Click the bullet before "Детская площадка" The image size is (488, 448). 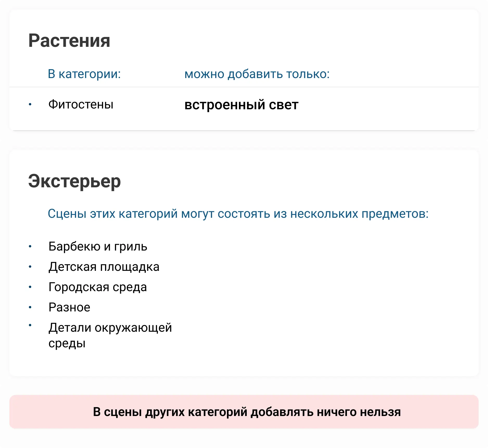[x=30, y=267]
